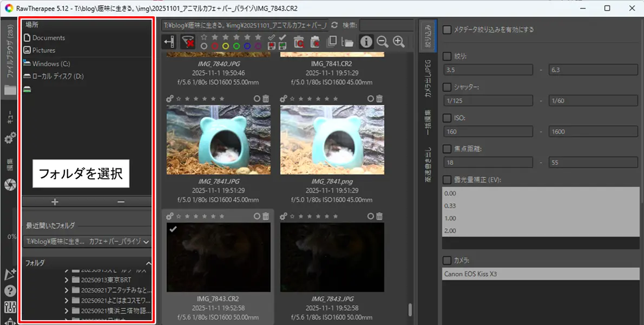Select the five-star rating filter icon
The width and height of the screenshot is (644, 325).
click(258, 37)
